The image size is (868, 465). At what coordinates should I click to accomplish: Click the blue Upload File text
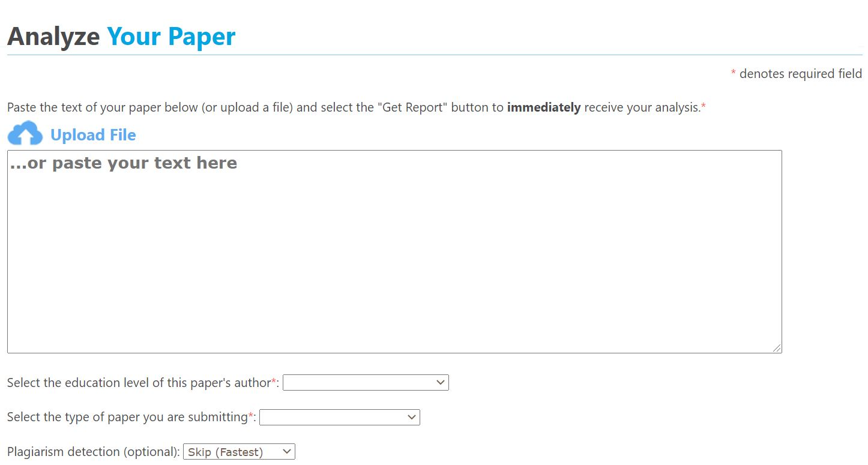click(93, 134)
